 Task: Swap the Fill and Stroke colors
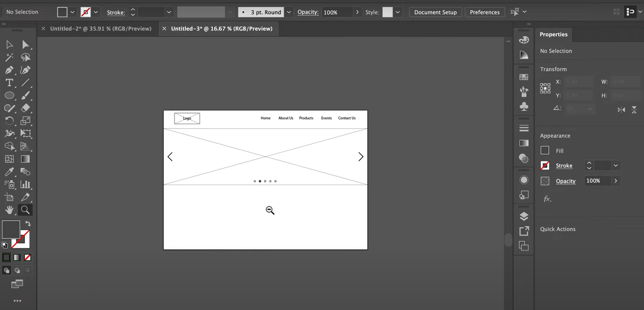click(28, 224)
